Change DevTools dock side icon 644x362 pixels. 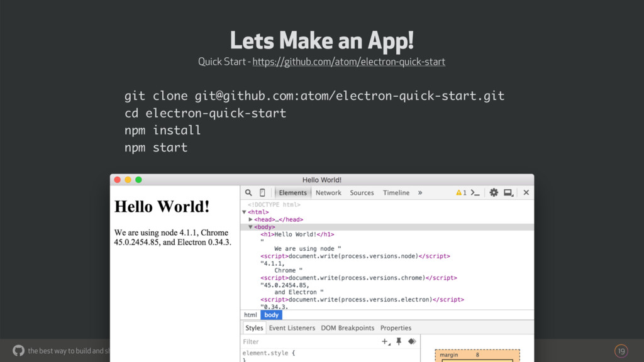(x=508, y=192)
